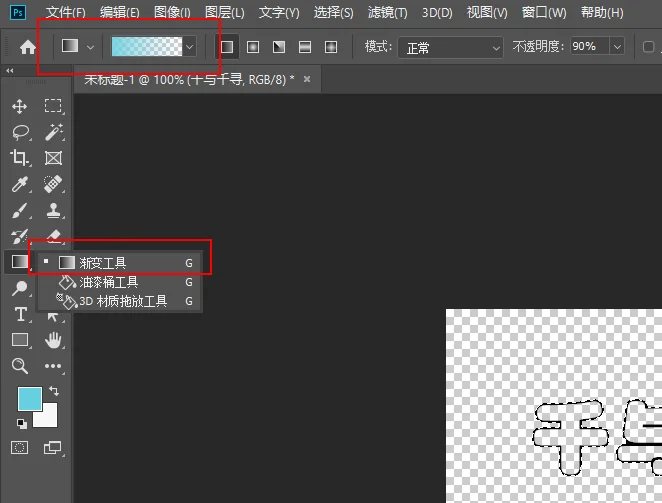Viewport: 662px width, 503px height.
Task: Select the Zoom tool
Action: 19,366
